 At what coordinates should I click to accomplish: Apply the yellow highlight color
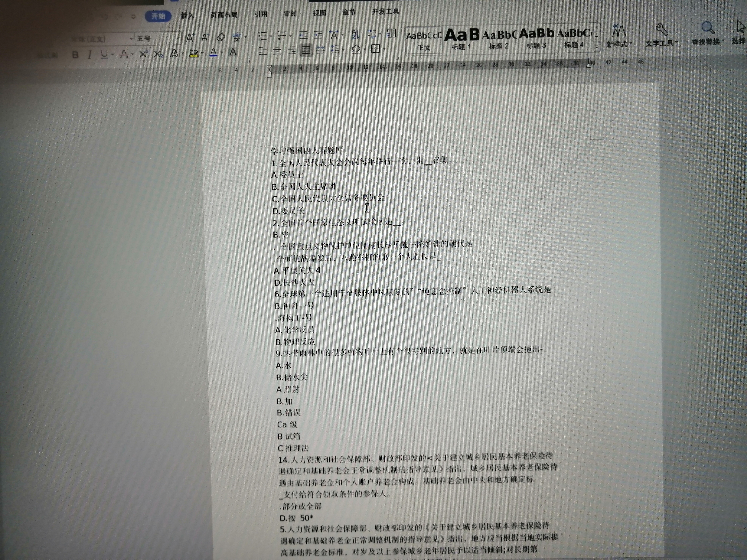coord(194,53)
